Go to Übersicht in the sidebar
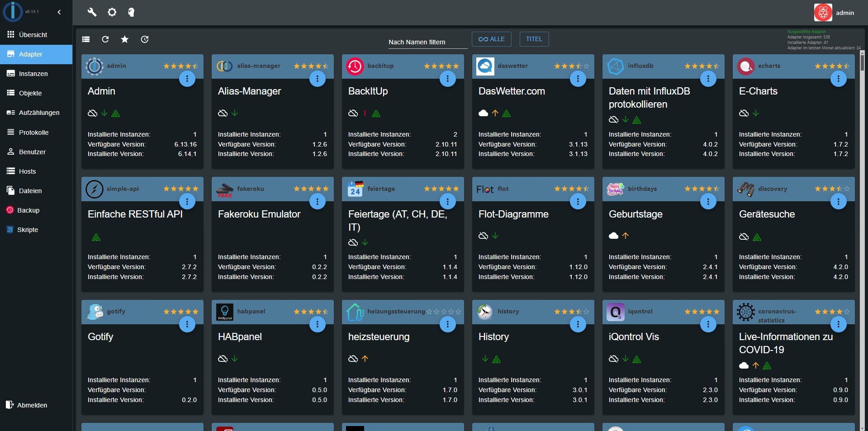The height and width of the screenshot is (431, 868). click(x=36, y=35)
